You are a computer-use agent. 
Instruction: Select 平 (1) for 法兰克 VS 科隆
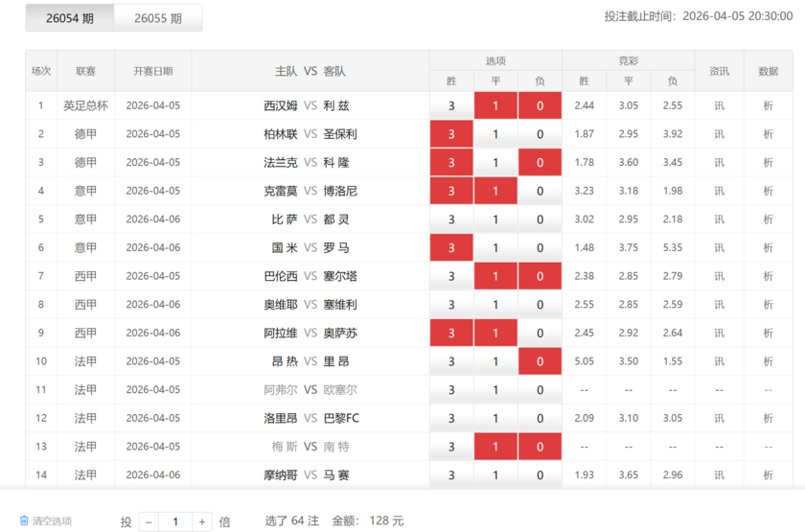495,162
